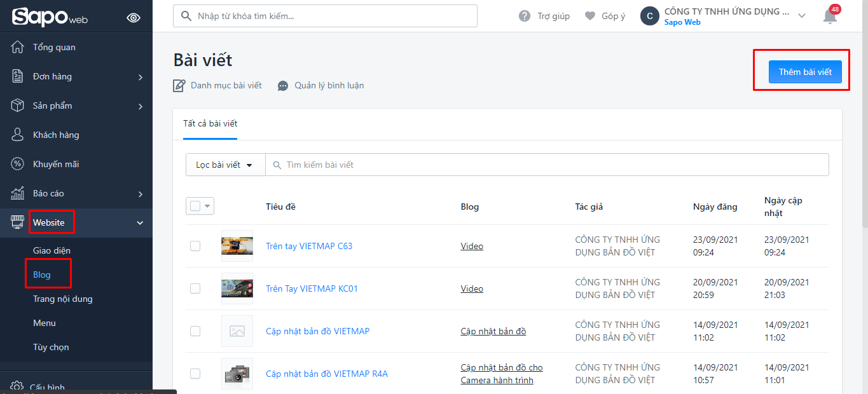Open article Trên Tay VIETMAP KC01
868x394 pixels.
click(x=312, y=289)
